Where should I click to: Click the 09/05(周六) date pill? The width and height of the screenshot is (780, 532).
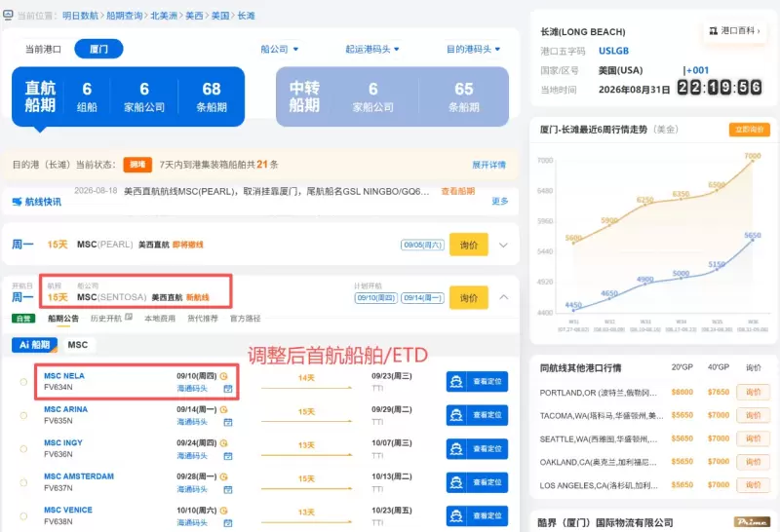(x=422, y=245)
